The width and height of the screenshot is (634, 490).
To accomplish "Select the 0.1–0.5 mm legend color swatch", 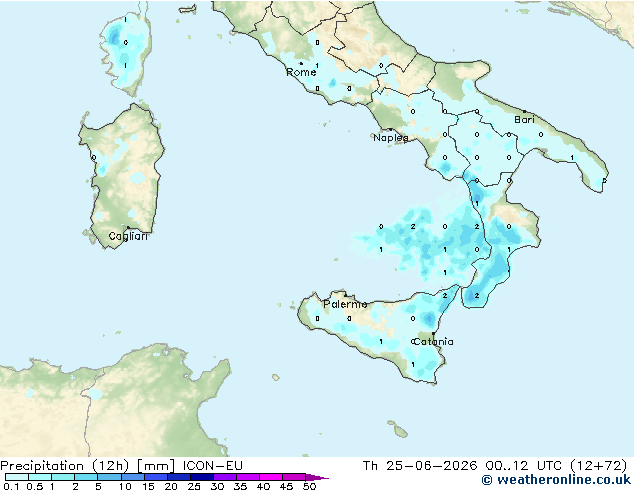I will click(x=17, y=477).
